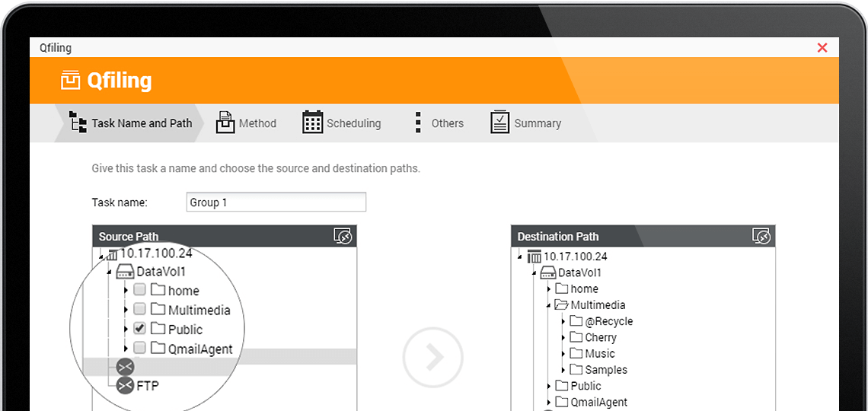Viewport: 868px width, 411px height.
Task: Click the Method box icon
Action: [226, 123]
